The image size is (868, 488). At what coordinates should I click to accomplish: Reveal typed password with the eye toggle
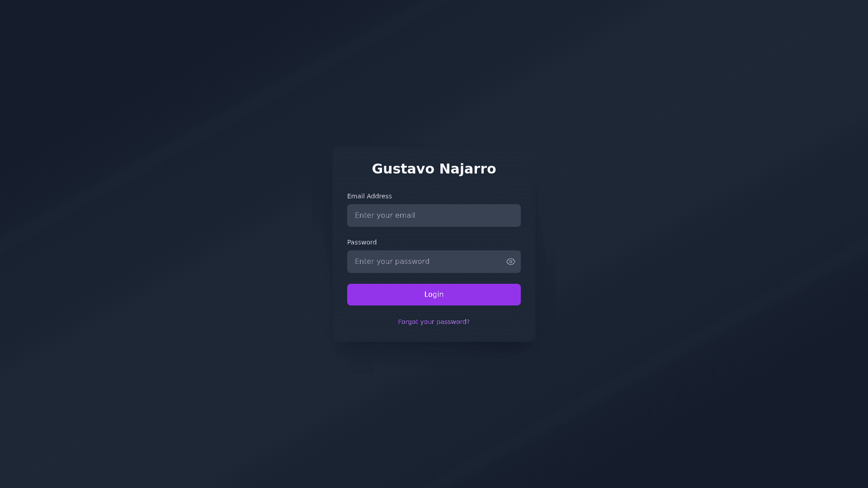pos(510,262)
